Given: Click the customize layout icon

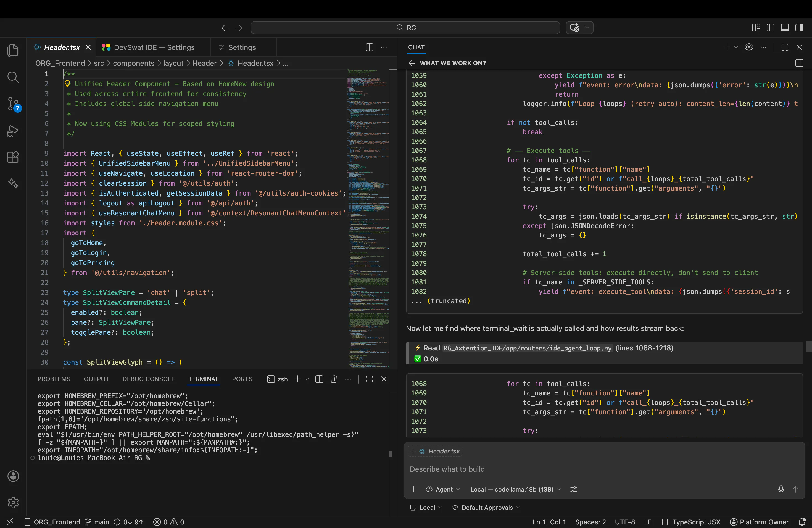Looking at the screenshot, I should tap(756, 28).
